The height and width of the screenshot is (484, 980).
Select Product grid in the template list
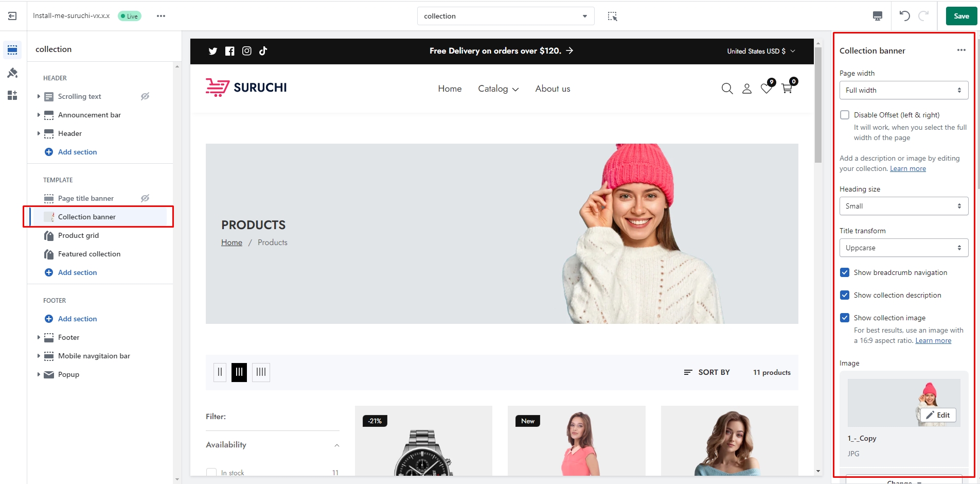point(78,235)
